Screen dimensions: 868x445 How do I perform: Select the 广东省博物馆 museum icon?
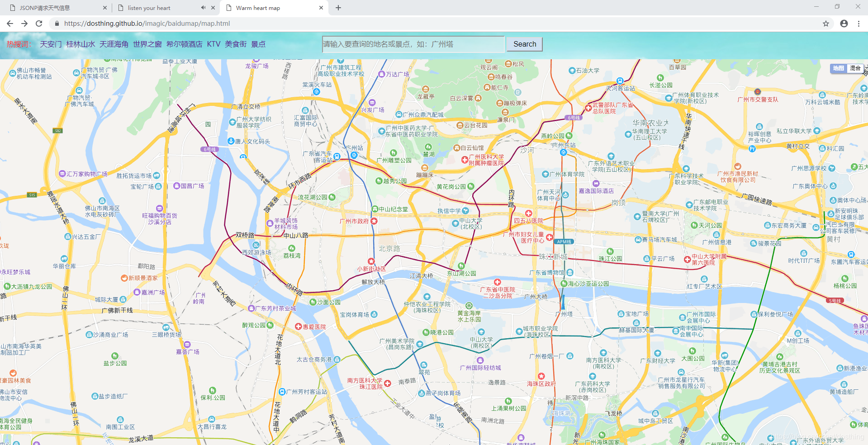tap(570, 273)
